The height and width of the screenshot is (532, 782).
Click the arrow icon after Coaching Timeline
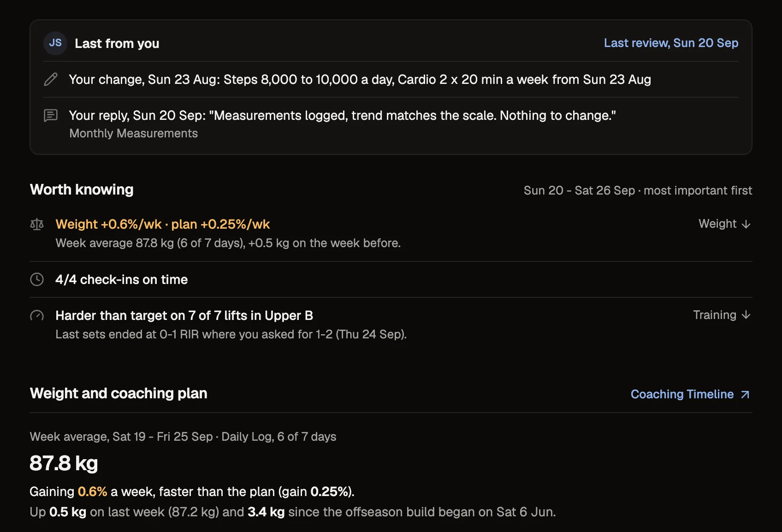point(745,395)
